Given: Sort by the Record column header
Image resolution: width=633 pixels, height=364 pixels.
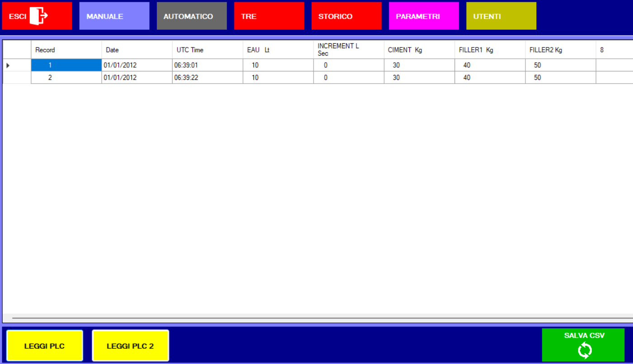Looking at the screenshot, I should 66,50.
